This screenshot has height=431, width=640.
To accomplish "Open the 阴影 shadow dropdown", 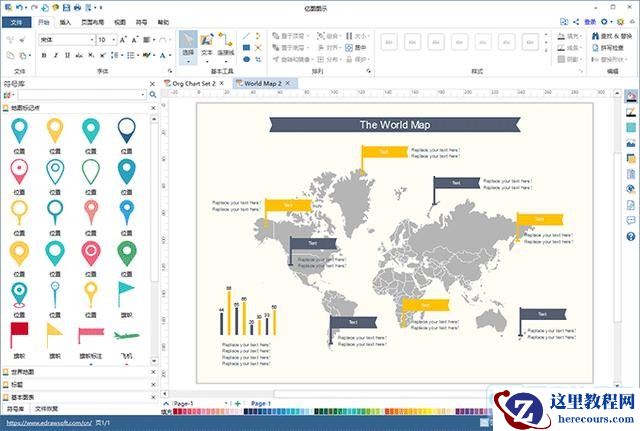I will click(569, 60).
